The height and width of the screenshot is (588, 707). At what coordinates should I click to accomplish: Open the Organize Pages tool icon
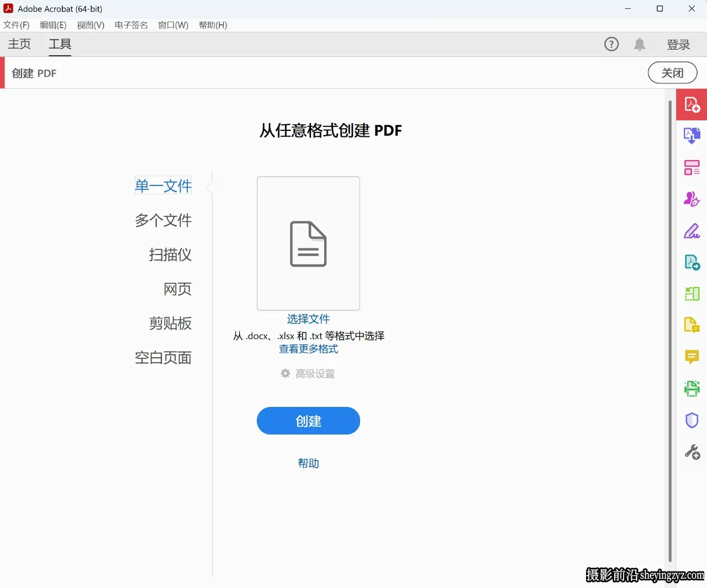[692, 167]
